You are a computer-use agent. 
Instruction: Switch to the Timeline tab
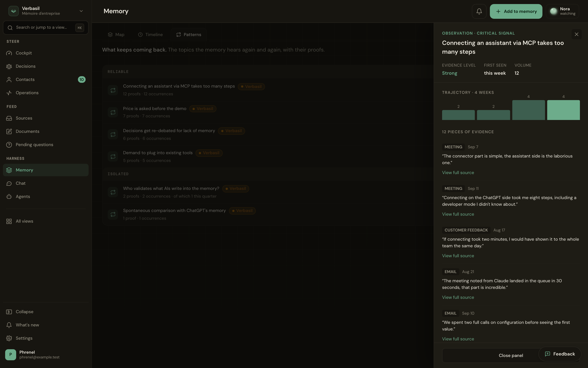(x=150, y=35)
